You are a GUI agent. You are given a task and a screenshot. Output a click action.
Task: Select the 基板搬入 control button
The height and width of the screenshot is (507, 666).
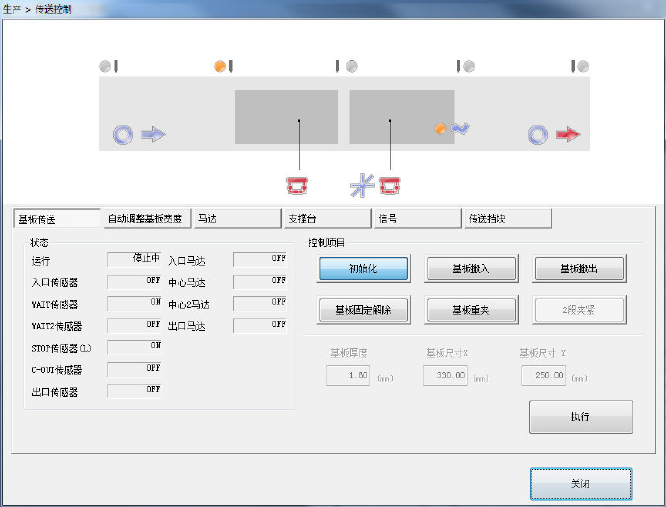coord(471,268)
